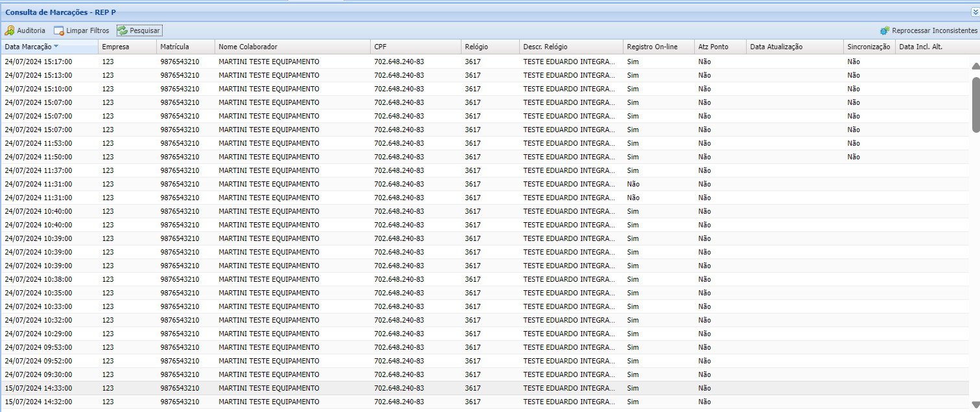Click the 24/07/2024 15:13:00 date cell

point(38,75)
